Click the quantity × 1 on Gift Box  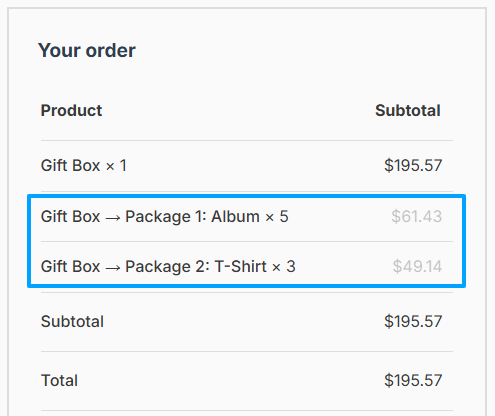pyautogui.click(x=116, y=166)
